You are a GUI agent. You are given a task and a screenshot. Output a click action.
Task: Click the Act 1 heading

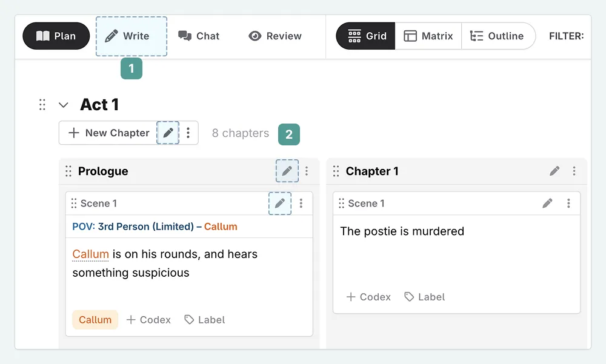(99, 105)
